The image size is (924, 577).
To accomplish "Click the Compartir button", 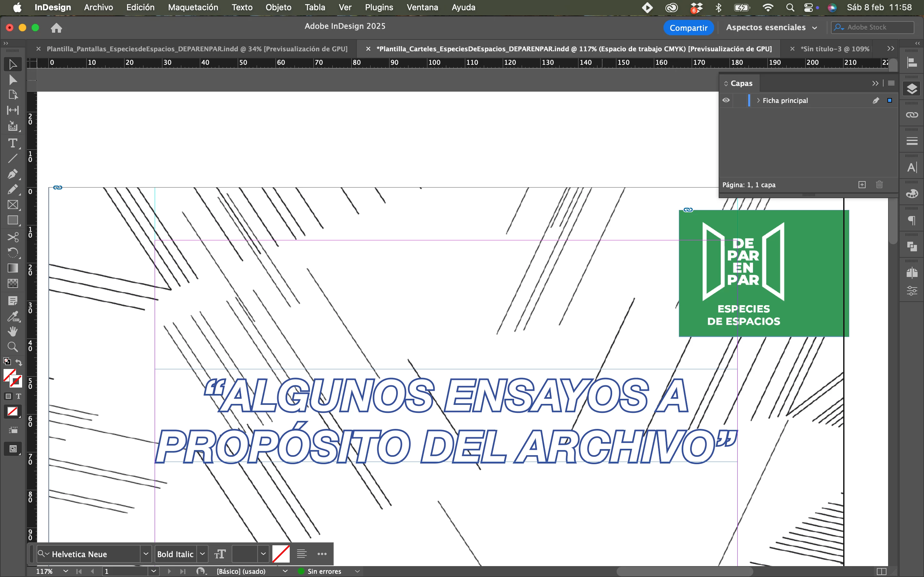I will click(x=688, y=28).
